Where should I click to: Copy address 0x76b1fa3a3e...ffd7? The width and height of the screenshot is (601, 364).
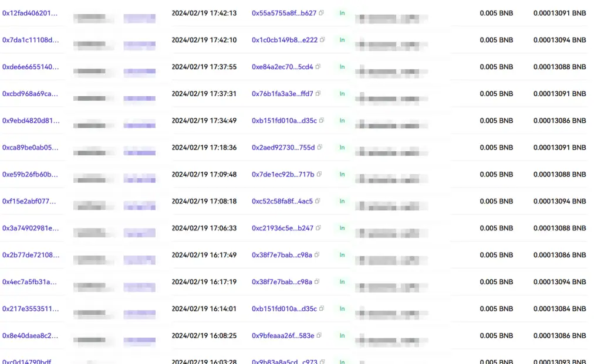318,94
